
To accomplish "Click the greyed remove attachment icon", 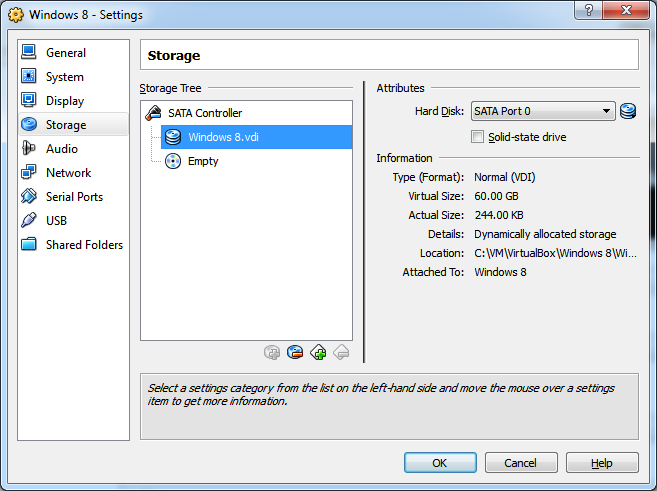I will tap(341, 352).
